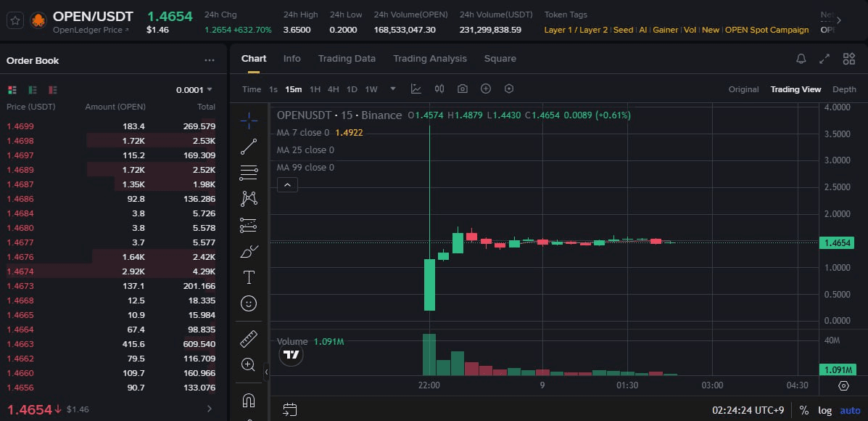
Task: Click the TradingView logo
Action: tap(292, 354)
